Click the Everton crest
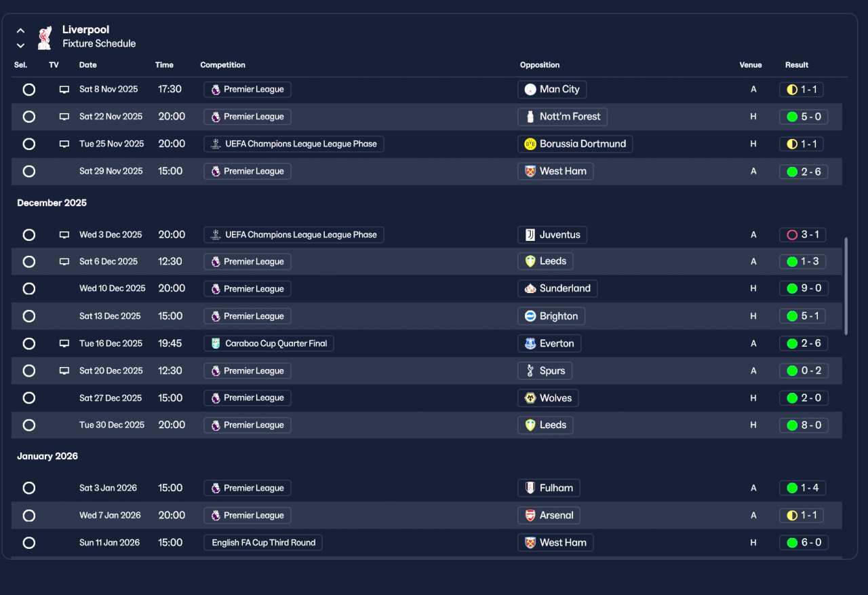This screenshot has width=868, height=595. click(x=530, y=343)
